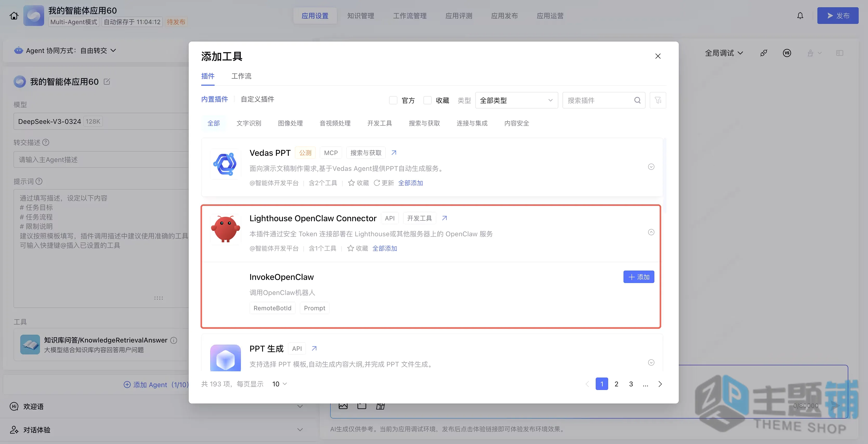Go to page 3 of plugins

(631, 384)
